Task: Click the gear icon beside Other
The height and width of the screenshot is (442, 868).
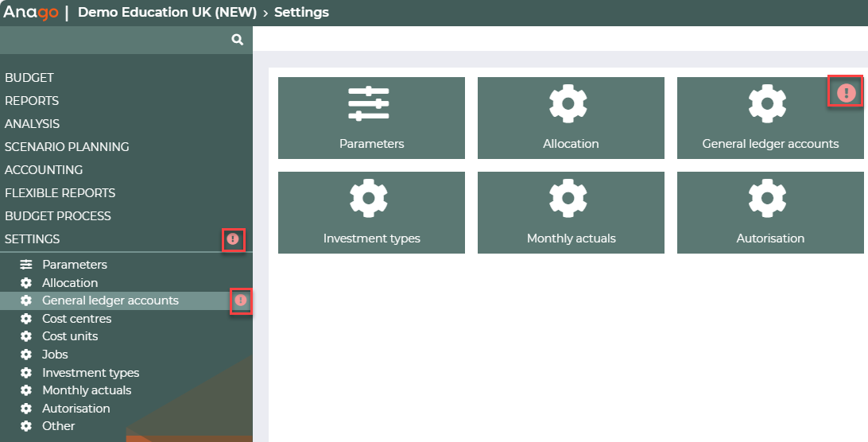Action: click(x=26, y=426)
